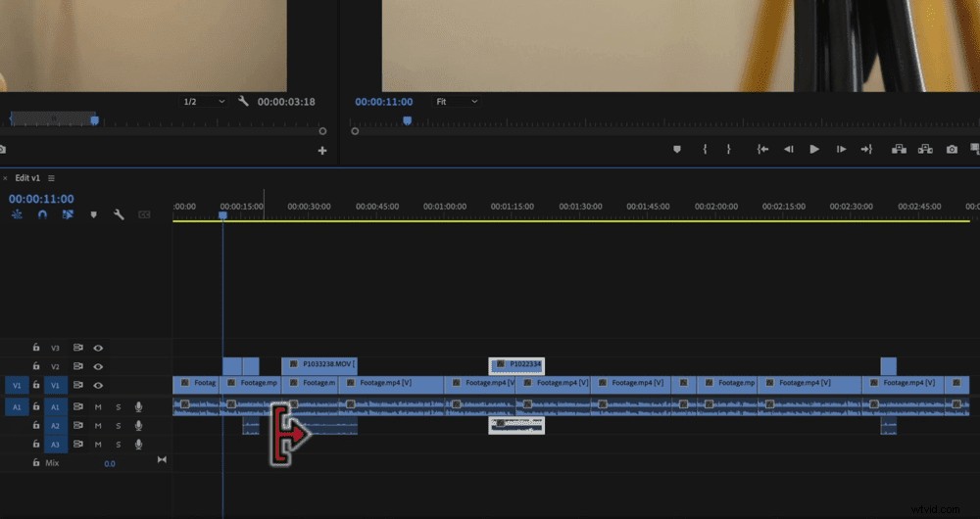980x519 pixels.
Task: Enable voice-over record on A1
Action: coord(139,407)
